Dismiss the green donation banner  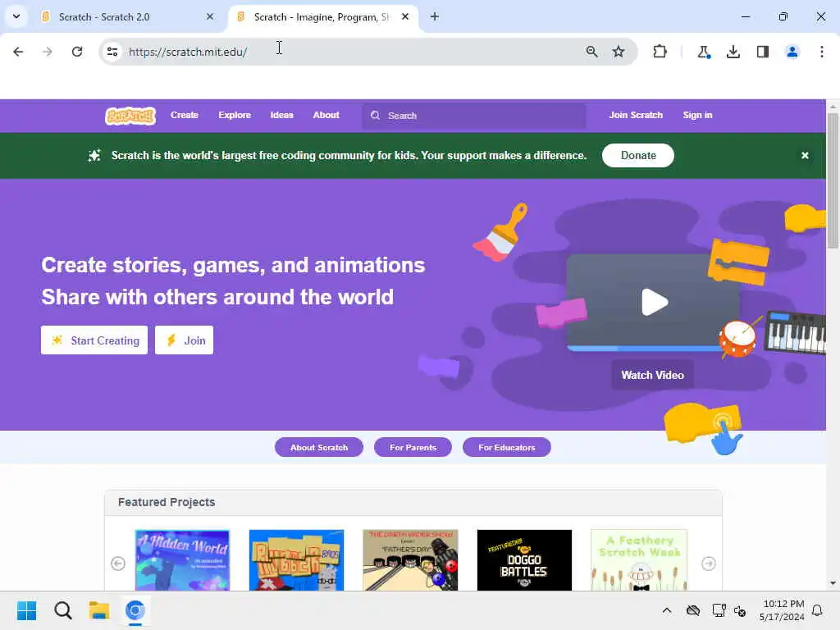pyautogui.click(x=805, y=155)
